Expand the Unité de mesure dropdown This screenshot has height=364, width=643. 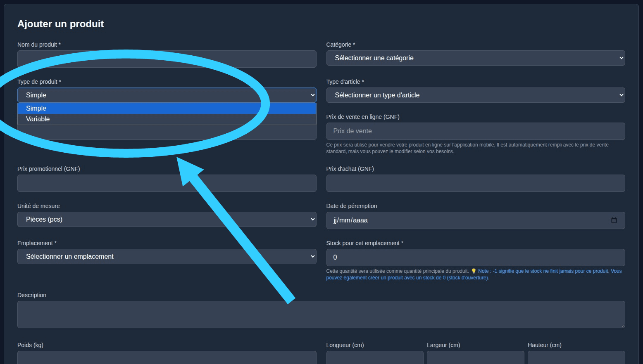coord(167,219)
